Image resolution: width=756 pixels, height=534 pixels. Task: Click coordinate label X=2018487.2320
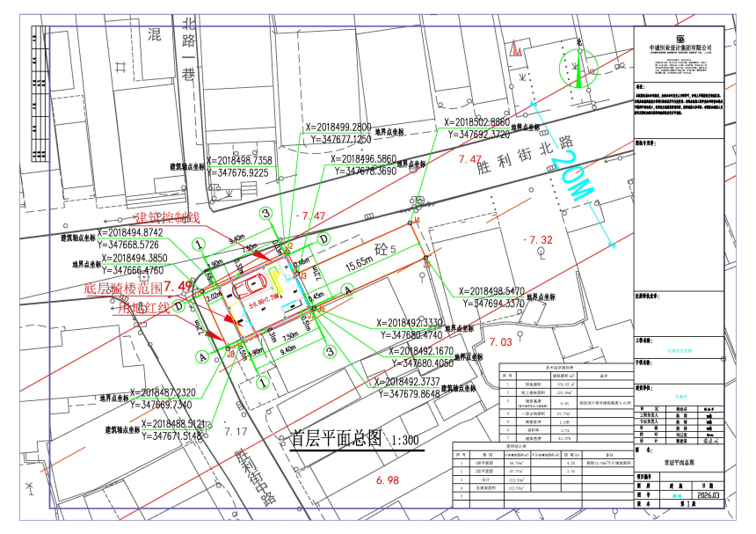pos(163,392)
